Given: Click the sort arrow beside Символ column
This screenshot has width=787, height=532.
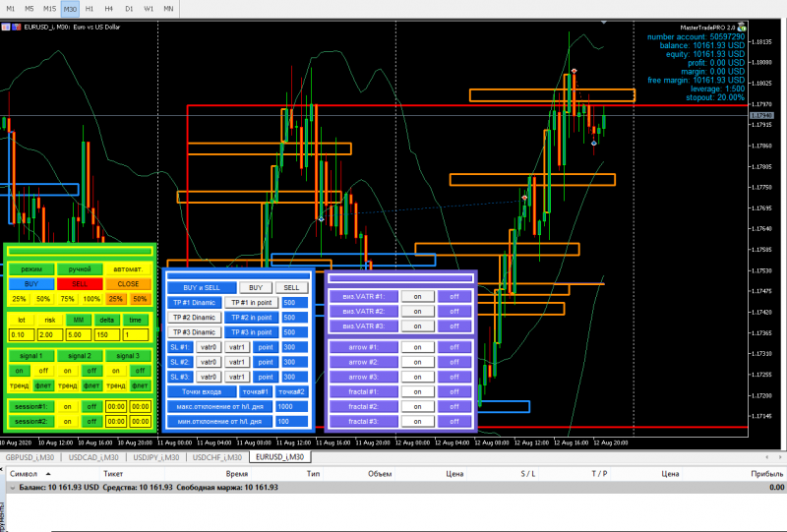Looking at the screenshot, I should pyautogui.click(x=48, y=474).
